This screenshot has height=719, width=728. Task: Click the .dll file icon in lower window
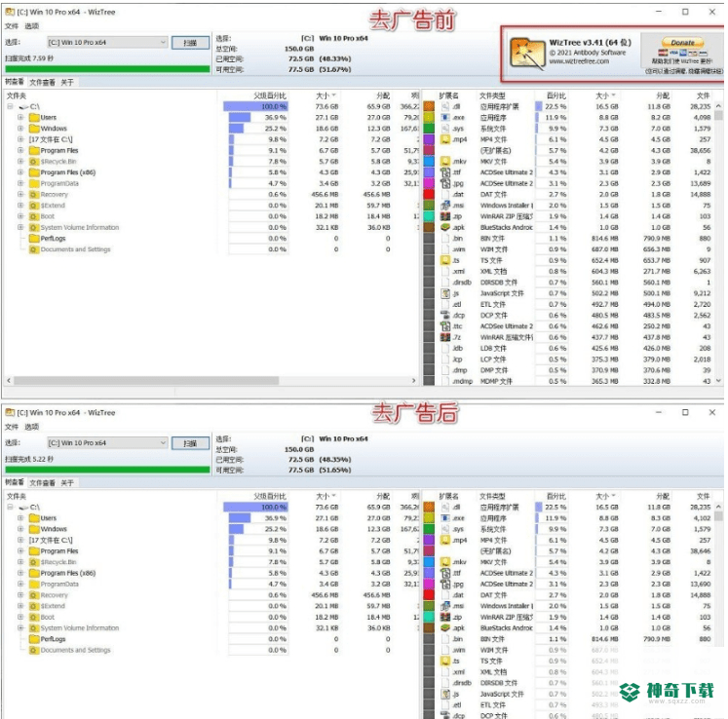click(x=445, y=508)
